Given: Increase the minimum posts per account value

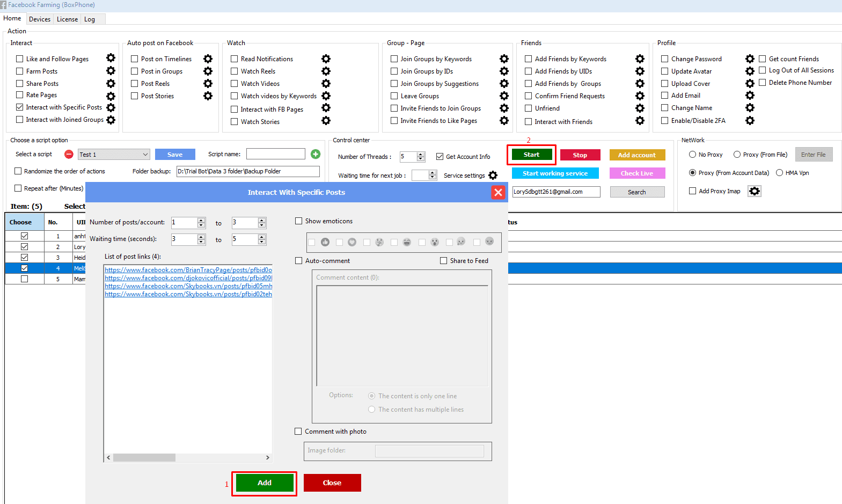Looking at the screenshot, I should [201, 221].
